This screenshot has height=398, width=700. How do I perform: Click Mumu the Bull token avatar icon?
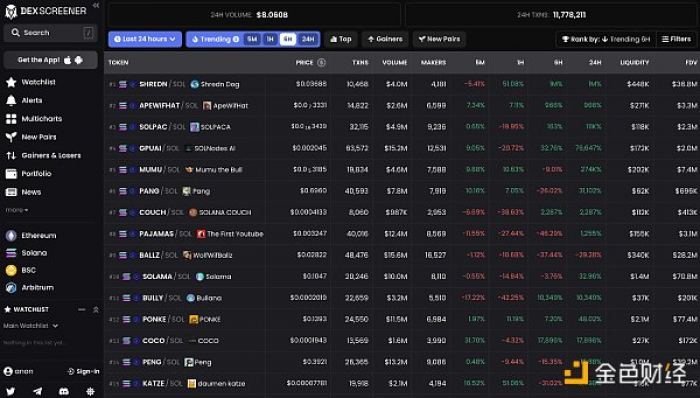coord(189,170)
